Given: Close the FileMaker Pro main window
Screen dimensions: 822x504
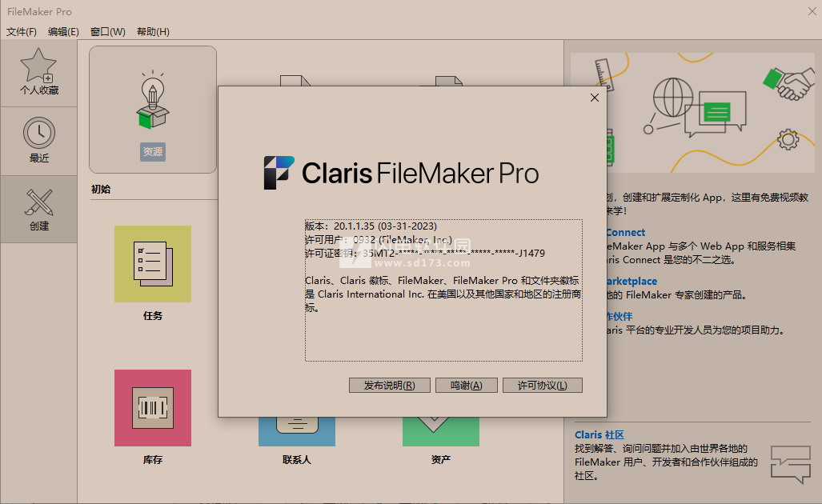Looking at the screenshot, I should 812,11.
